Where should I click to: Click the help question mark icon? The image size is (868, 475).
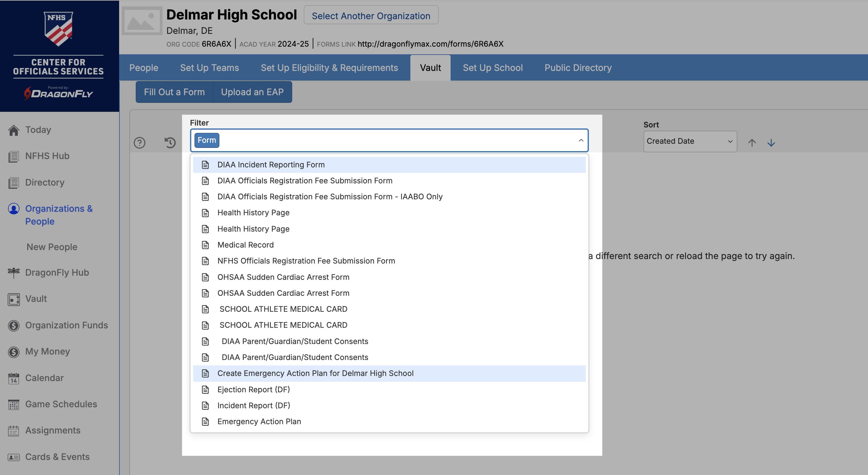point(140,142)
